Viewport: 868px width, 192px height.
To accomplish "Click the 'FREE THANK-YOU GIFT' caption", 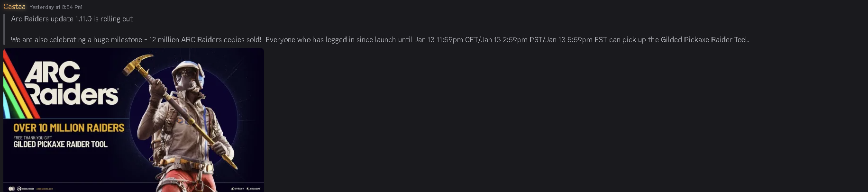I will pyautogui.click(x=33, y=138).
